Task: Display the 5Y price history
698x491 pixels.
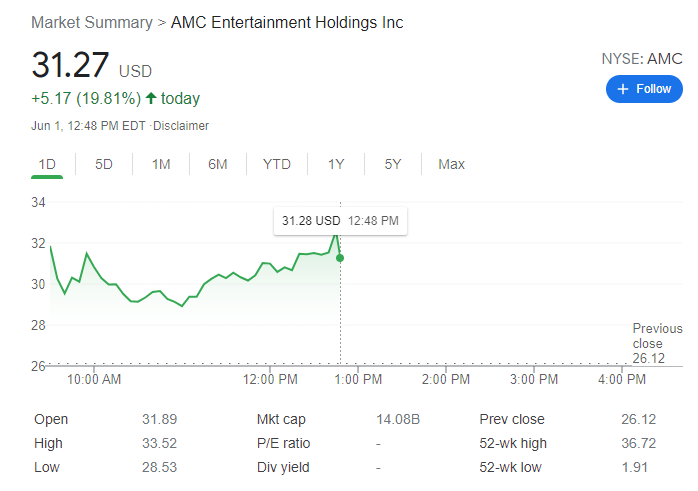Action: click(393, 164)
